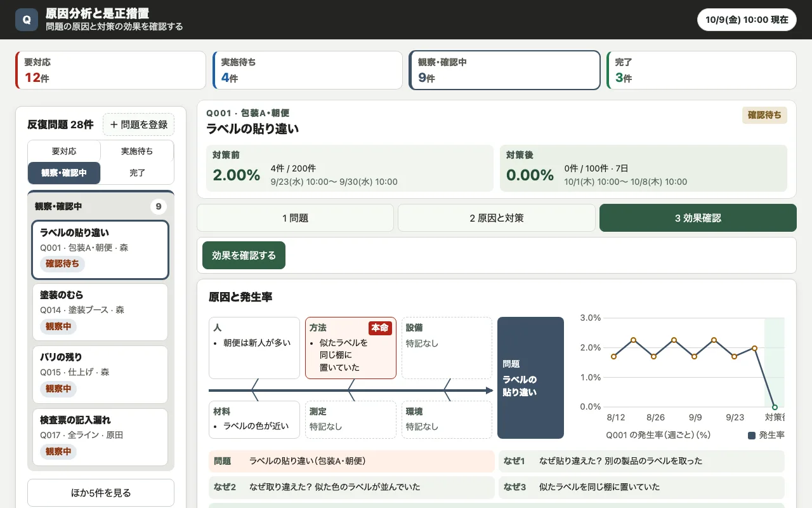Open the 要対応 12件 summary card
This screenshot has height=508, width=812.
tap(110, 70)
